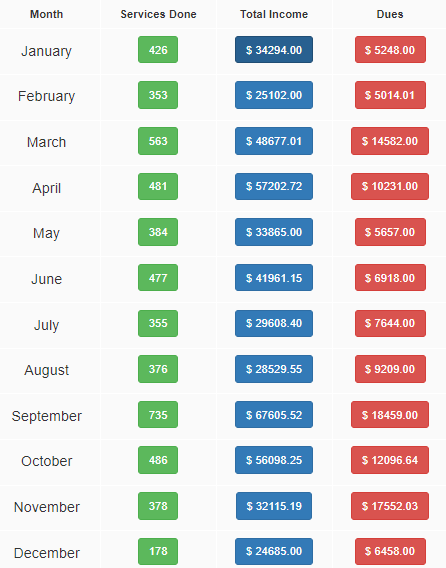Click the $ 48677.01 income for March
The width and height of the screenshot is (446, 568).
(x=274, y=141)
